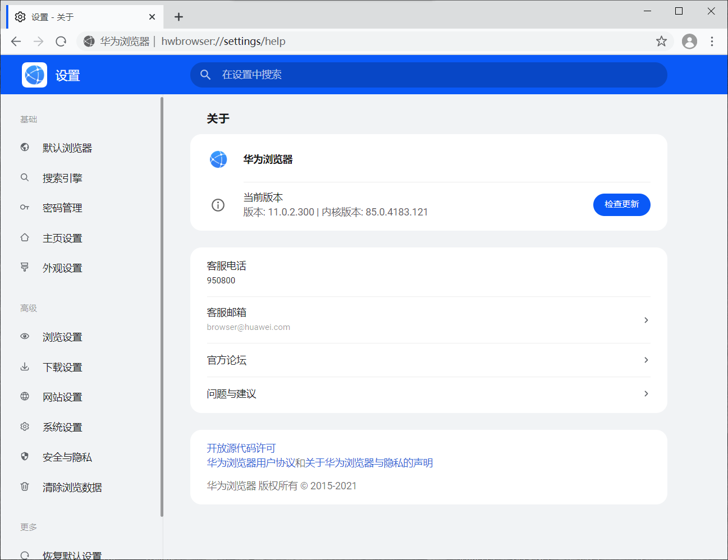The height and width of the screenshot is (560, 728).
Task: Click the globe icon beside 默认浏览器
Action: [x=25, y=147]
